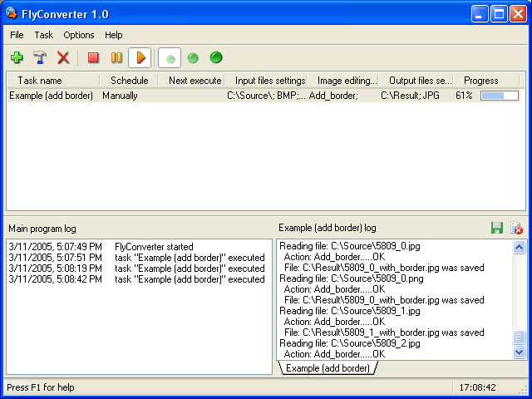Screen dimensions: 532x399
Task: Stop the task with the red square
Action: click(93, 57)
